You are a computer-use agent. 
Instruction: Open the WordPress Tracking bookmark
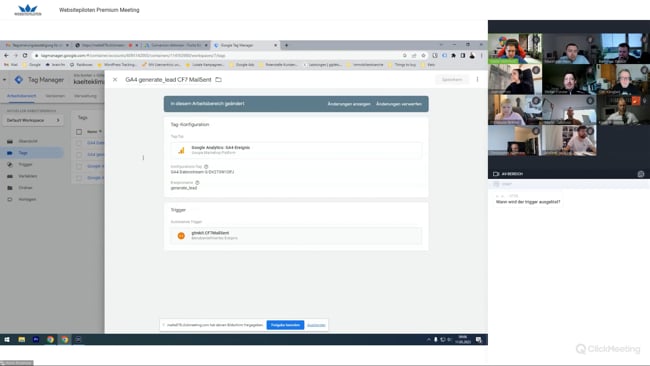(117, 65)
